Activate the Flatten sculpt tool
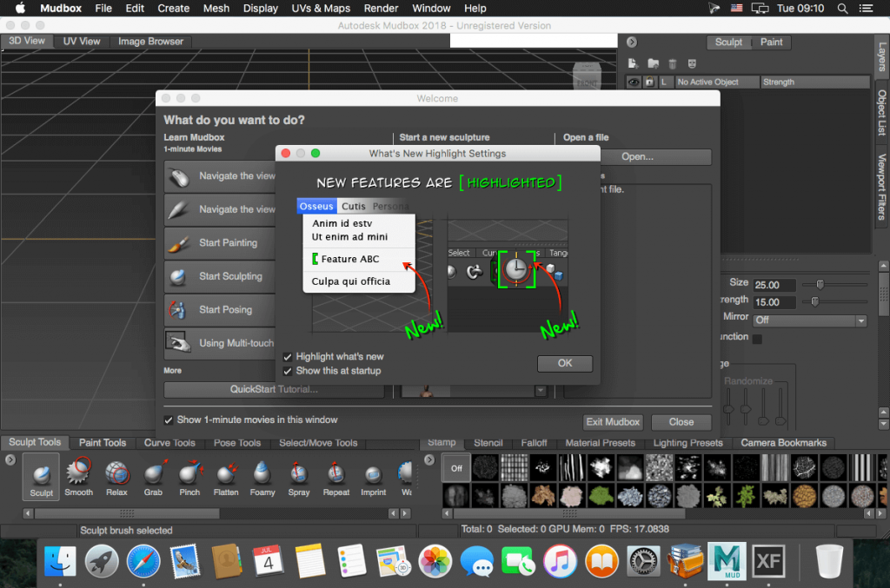The width and height of the screenshot is (890, 588). coord(226,477)
